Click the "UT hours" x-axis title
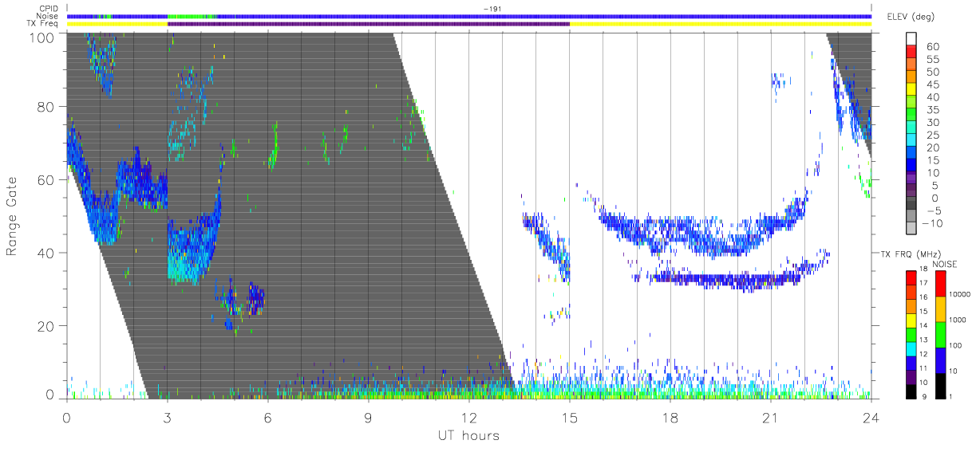This screenshot has width=980, height=452. [x=468, y=436]
